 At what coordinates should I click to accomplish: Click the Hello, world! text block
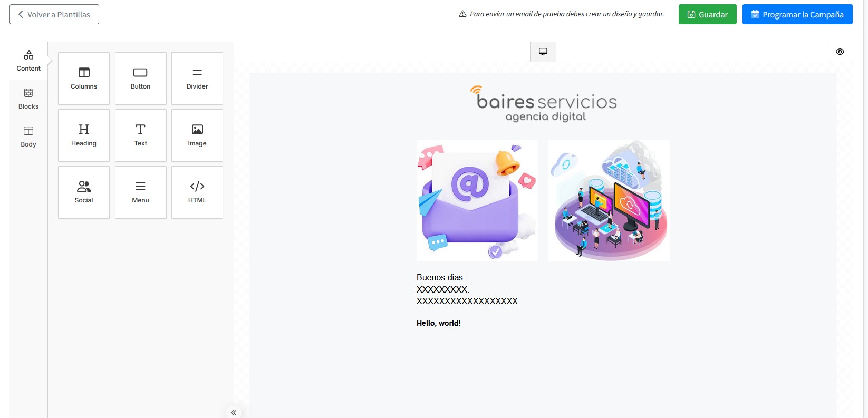pos(439,323)
